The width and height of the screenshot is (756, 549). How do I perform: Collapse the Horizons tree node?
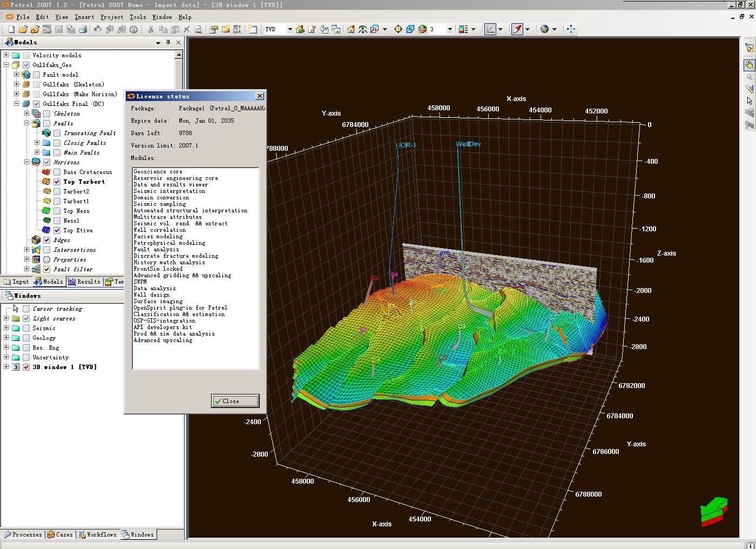(26, 162)
